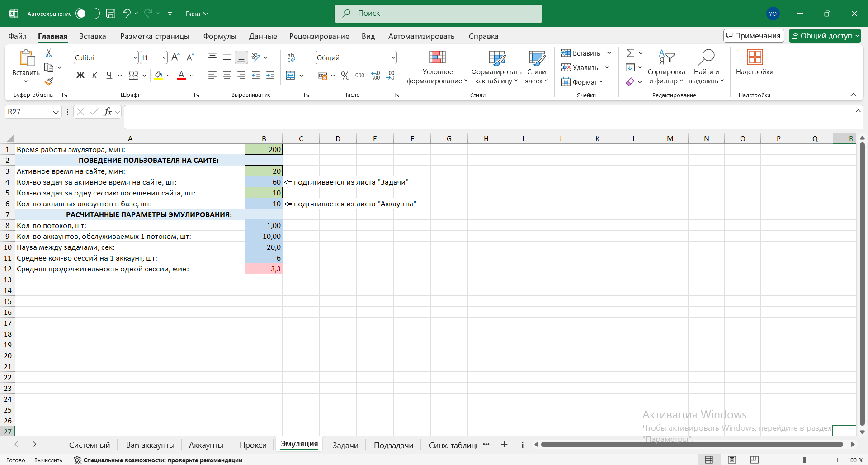
Task: Open the Formulas ribbon tab
Action: pyautogui.click(x=220, y=36)
